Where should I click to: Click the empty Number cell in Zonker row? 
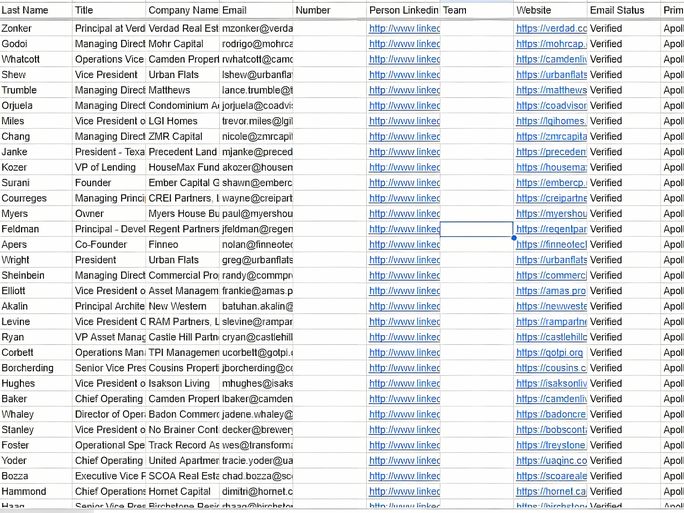click(329, 28)
